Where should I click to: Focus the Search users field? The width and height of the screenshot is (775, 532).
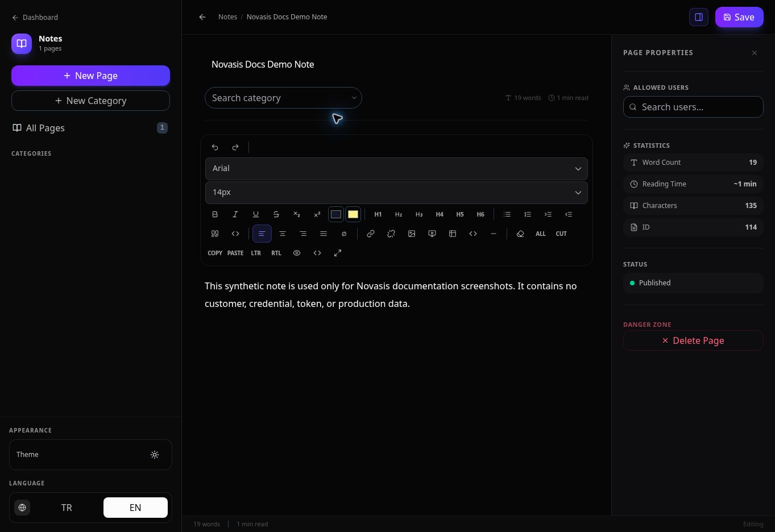point(693,107)
